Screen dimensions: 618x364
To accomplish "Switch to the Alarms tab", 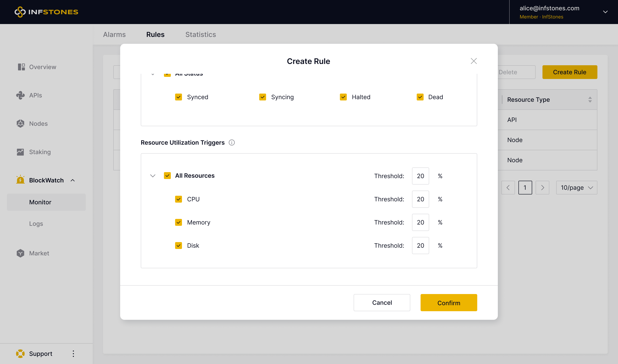I will 114,35.
